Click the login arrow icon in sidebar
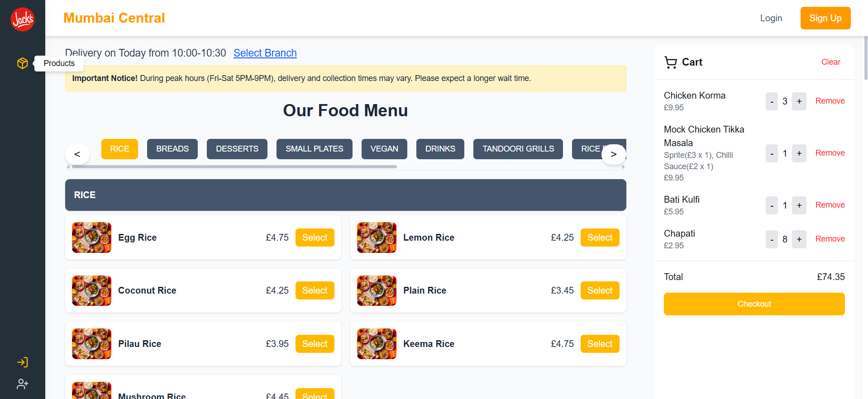 coord(23,362)
